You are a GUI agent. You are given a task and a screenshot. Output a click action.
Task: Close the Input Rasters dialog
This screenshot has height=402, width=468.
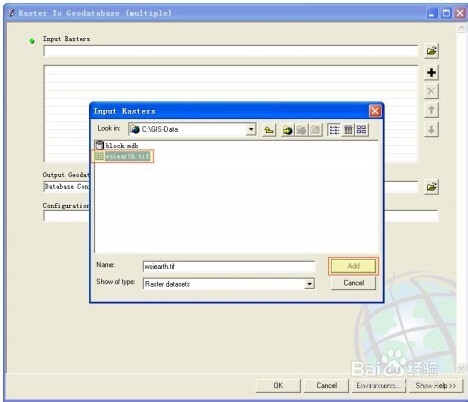(375, 111)
